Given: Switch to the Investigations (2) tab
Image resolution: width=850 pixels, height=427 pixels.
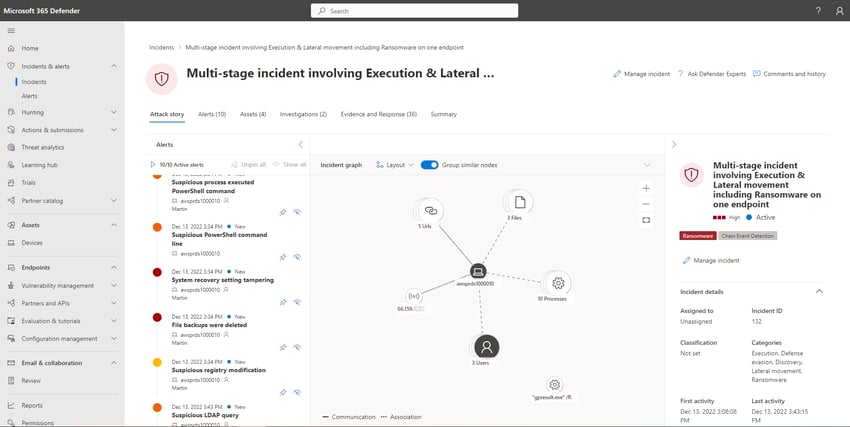Looking at the screenshot, I should [x=303, y=114].
